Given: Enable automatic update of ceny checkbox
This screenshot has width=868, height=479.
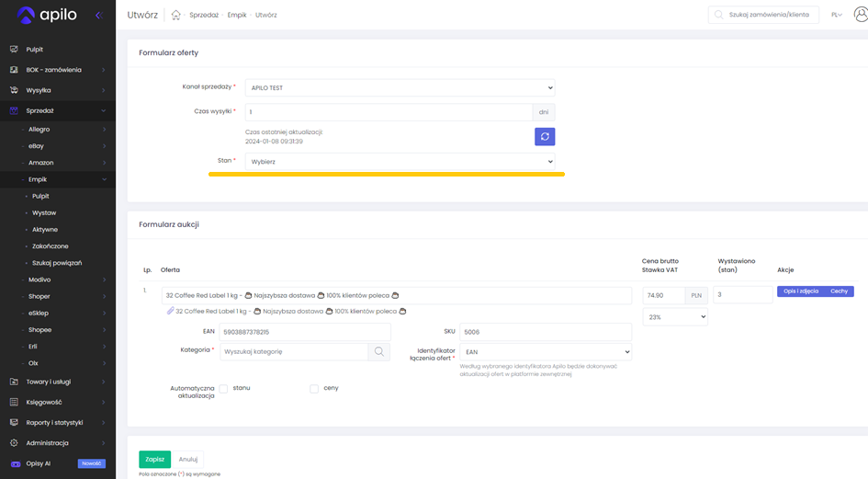Looking at the screenshot, I should 314,389.
